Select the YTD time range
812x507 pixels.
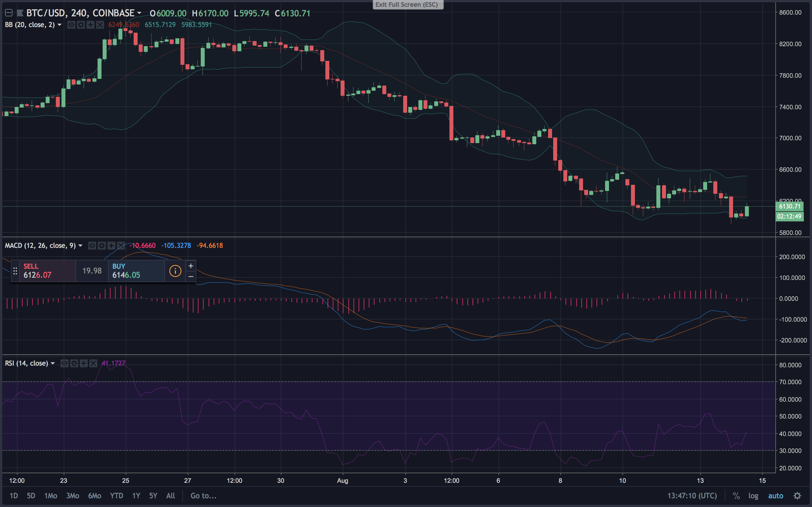(x=116, y=496)
